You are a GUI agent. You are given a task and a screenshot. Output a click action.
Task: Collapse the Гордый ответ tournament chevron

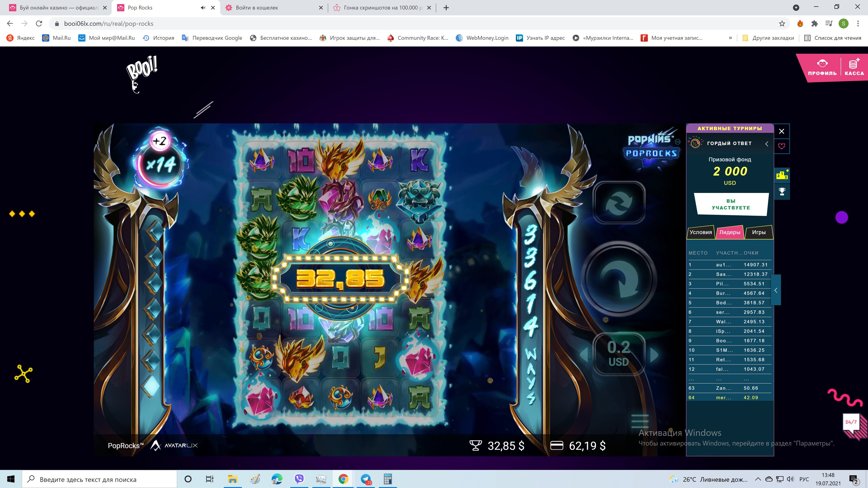pos(767,144)
